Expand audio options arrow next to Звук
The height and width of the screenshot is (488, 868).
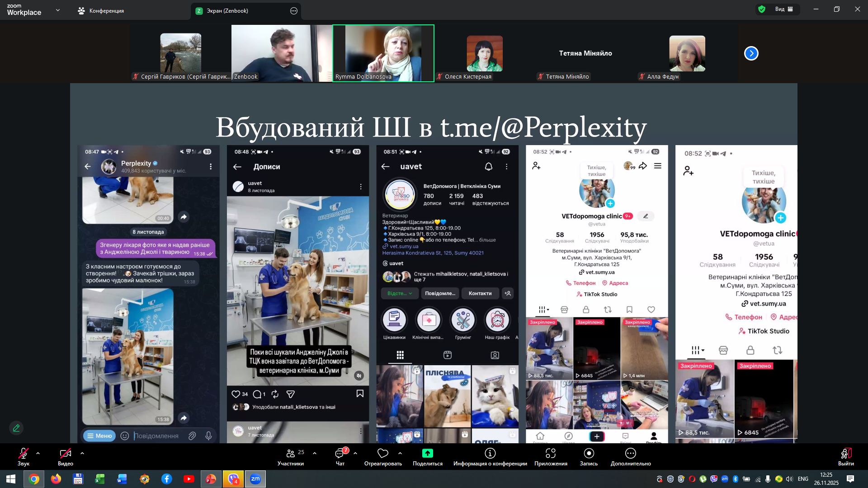(38, 453)
